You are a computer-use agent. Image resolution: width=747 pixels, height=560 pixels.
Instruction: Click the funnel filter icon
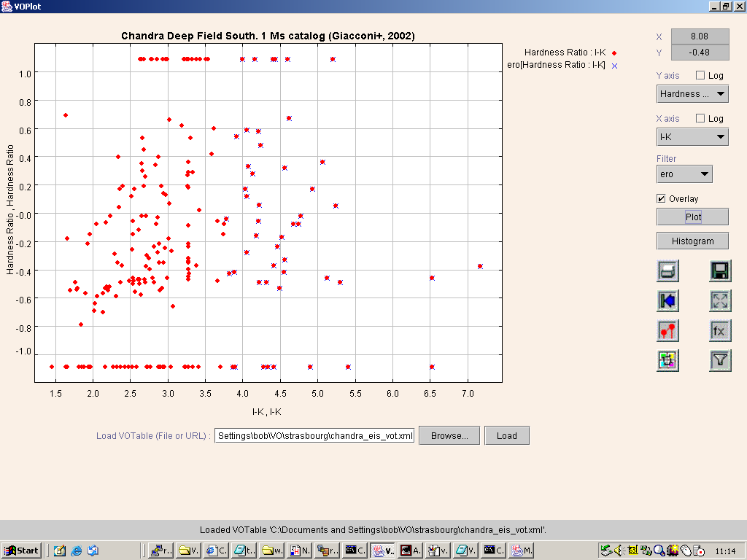720,359
